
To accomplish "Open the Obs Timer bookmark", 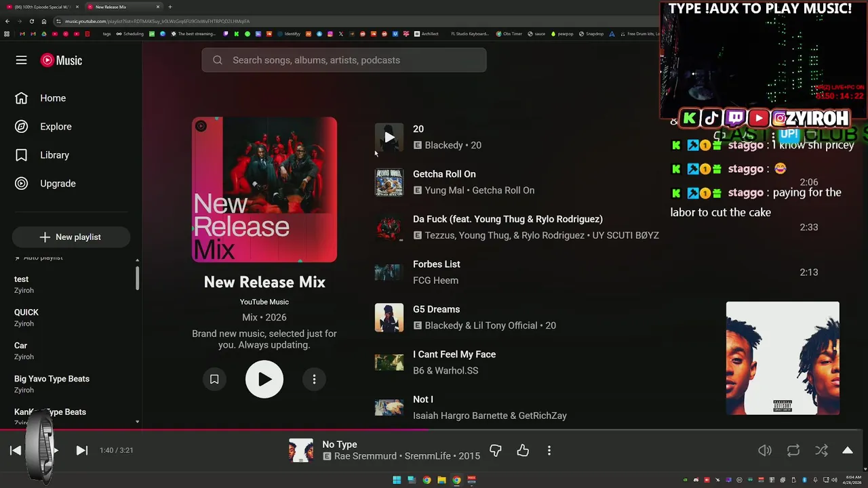I will point(509,34).
